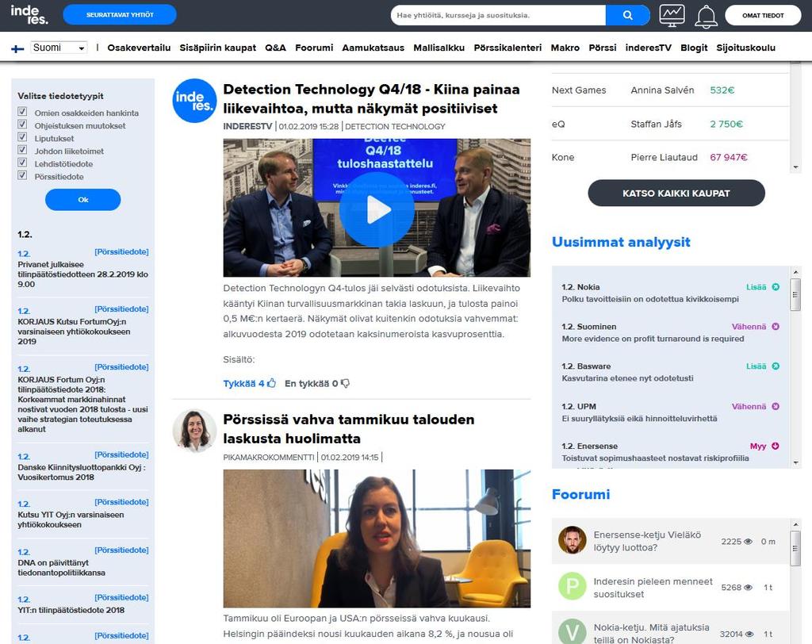Play the Detection Technology video
Image resolution: width=812 pixels, height=644 pixels.
pyautogui.click(x=377, y=209)
